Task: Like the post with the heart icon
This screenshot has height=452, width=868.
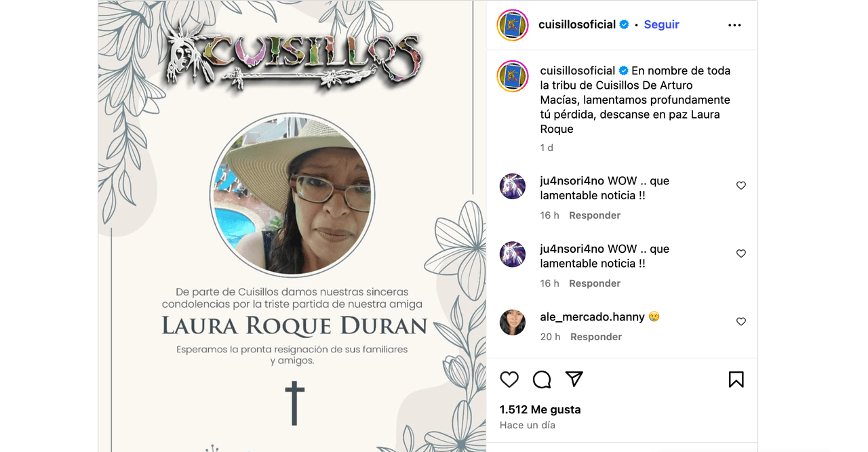Action: coord(509,379)
